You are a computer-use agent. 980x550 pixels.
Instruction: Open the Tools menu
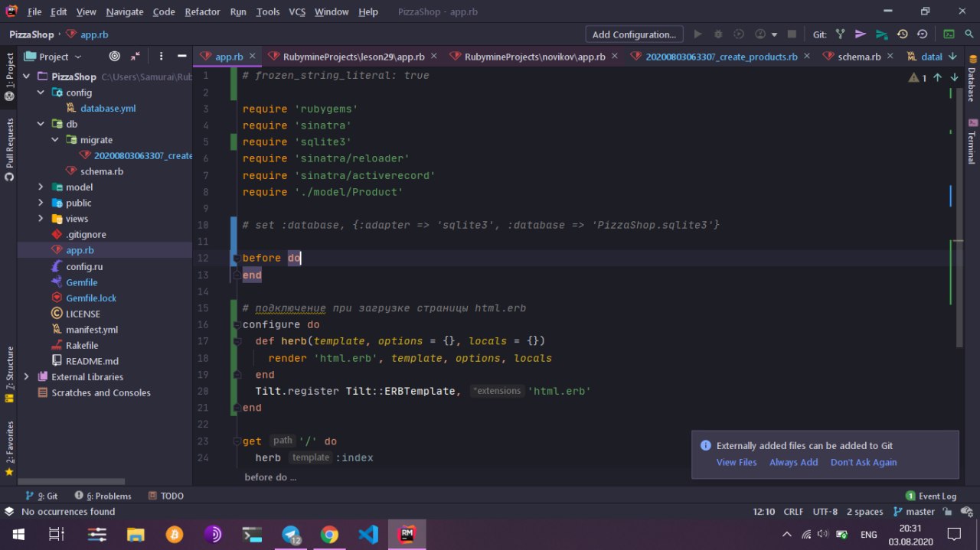coord(268,11)
